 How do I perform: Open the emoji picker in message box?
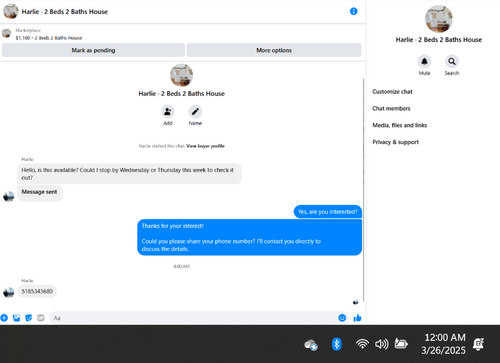[x=342, y=318]
